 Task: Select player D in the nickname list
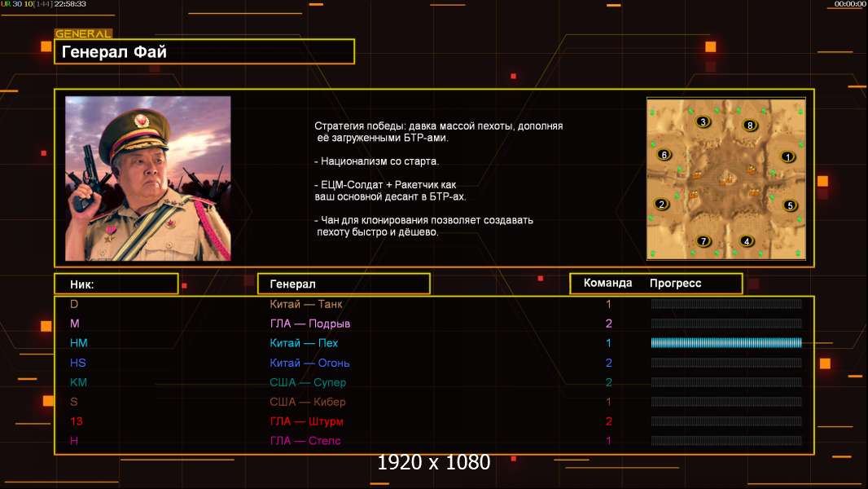coord(74,304)
